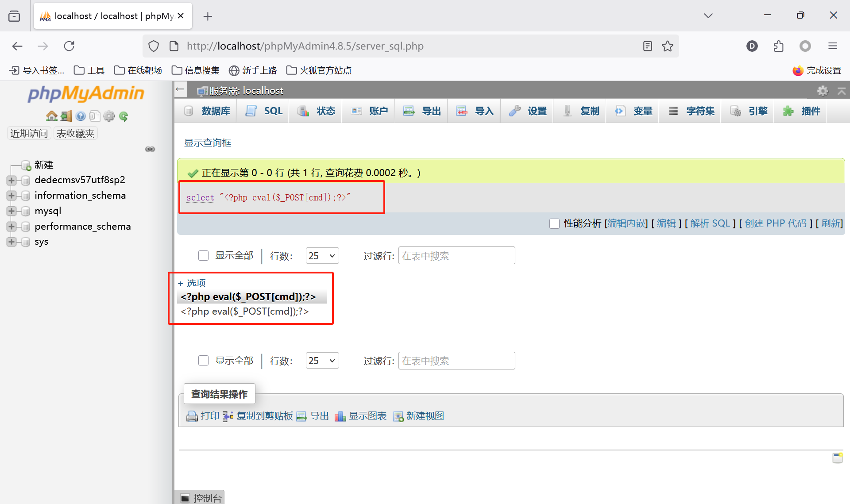
Task: Click the D extension icon in toolbar
Action: (752, 46)
